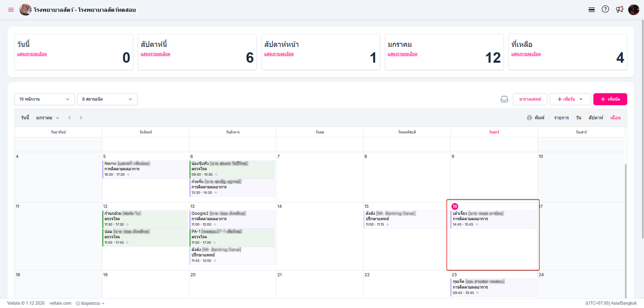Switch to รายการ list view
The width and height of the screenshot is (644, 308).
pyautogui.click(x=561, y=118)
